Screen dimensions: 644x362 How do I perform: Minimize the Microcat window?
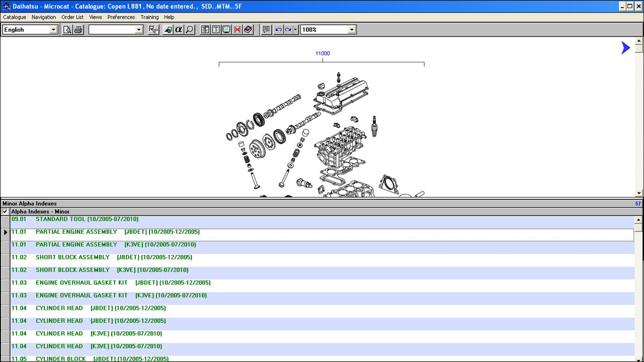[622, 6]
